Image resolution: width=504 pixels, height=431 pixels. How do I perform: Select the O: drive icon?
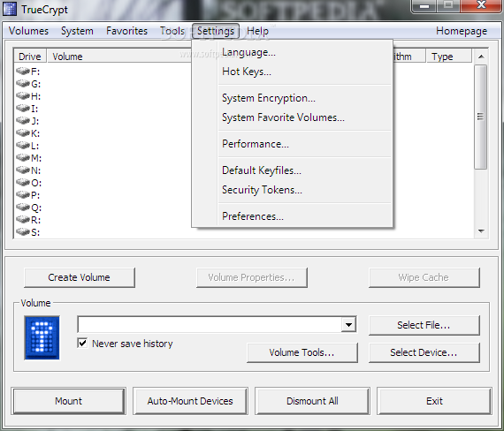[23, 183]
